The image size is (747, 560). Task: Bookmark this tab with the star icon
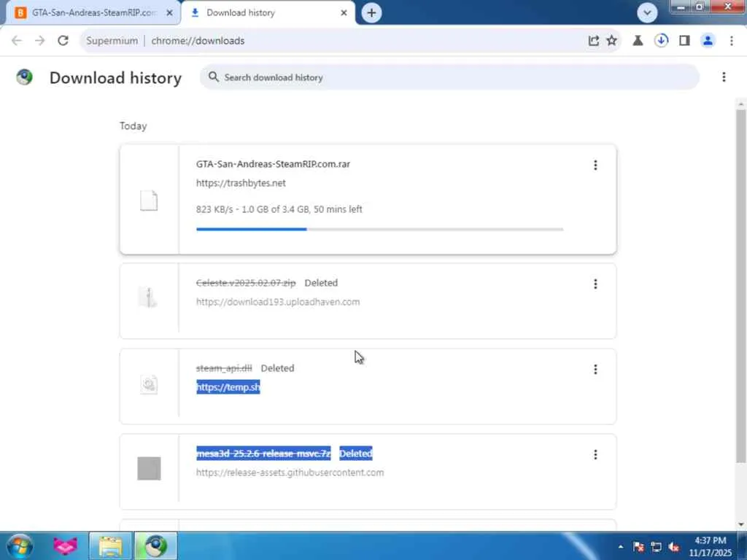point(612,41)
